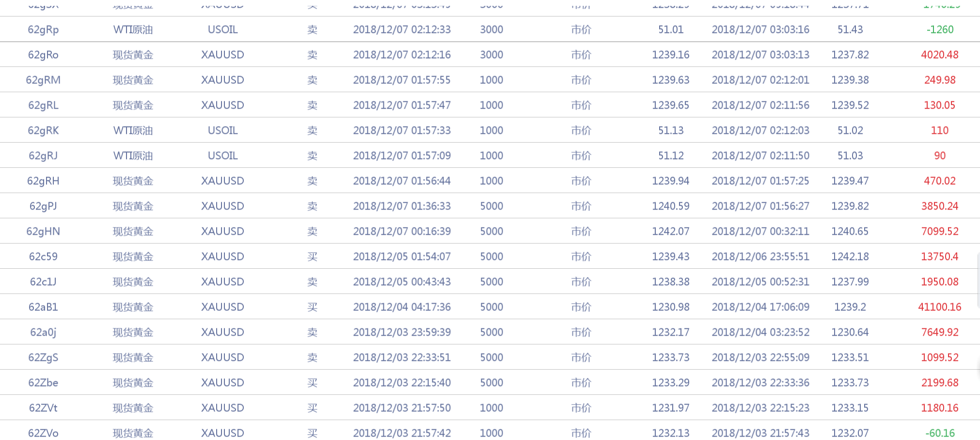
Task: Click the 市价 type in the 62gHN row
Action: click(581, 231)
